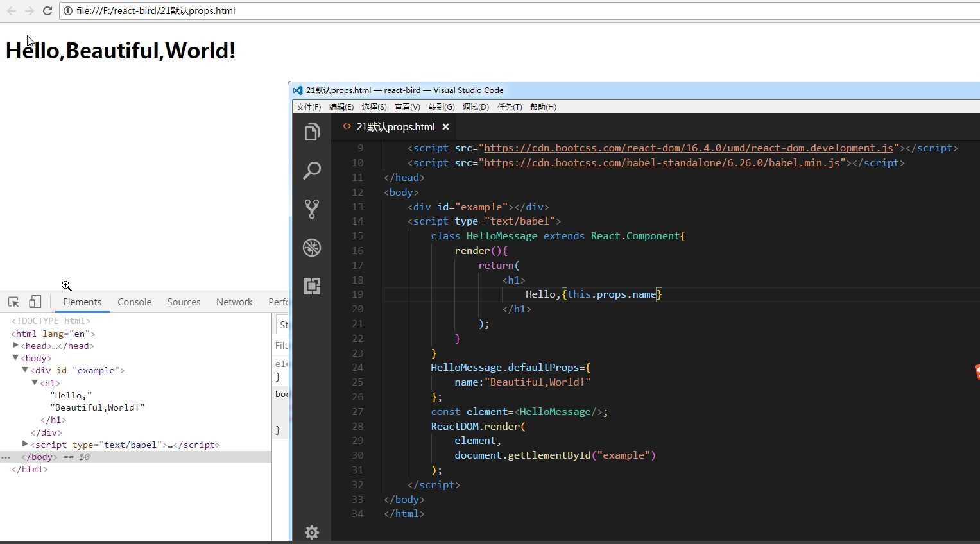Click the browser back arrow
This screenshot has height=544, width=980.
[12, 11]
